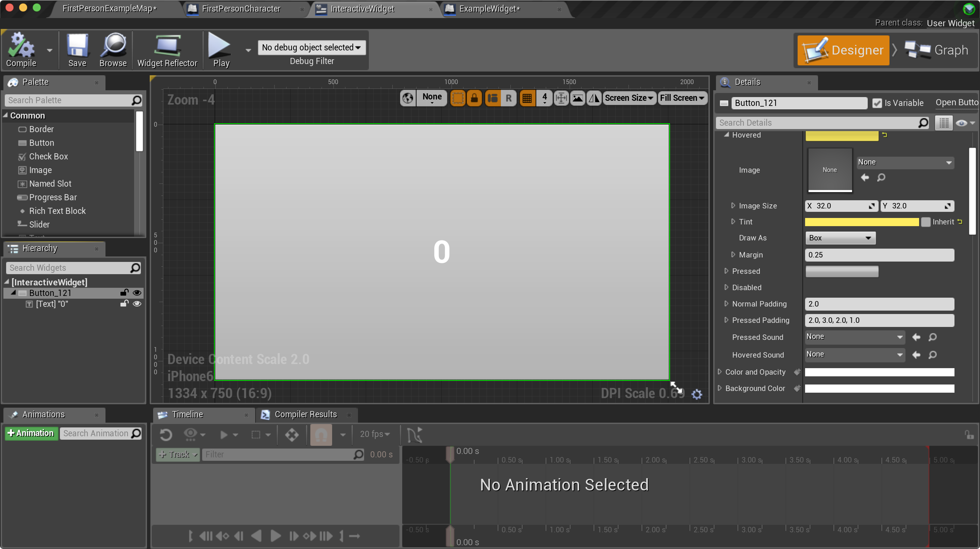Switch to Graph editing mode
Screen dimensions: 980x549
(x=938, y=50)
